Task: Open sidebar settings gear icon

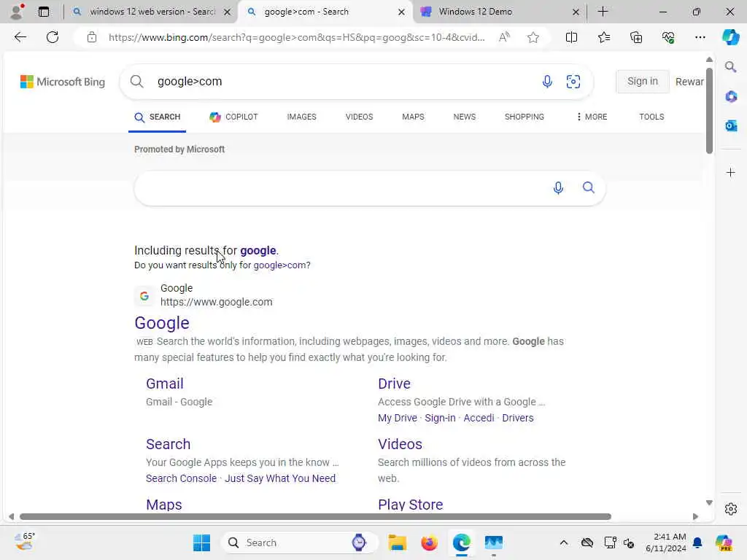Action: point(731,509)
